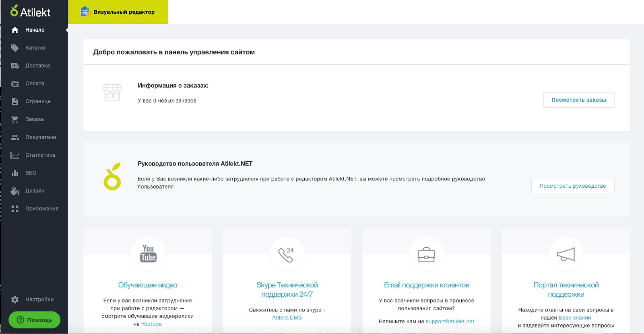Click the green Atilekt logo beside the guide

(x=112, y=176)
